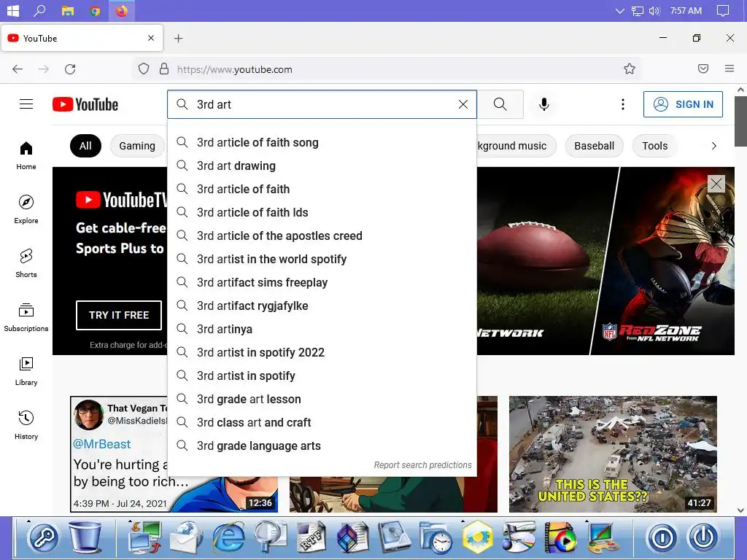The width and height of the screenshot is (747, 560).
Task: Select the background music filter chip
Action: [x=516, y=146]
